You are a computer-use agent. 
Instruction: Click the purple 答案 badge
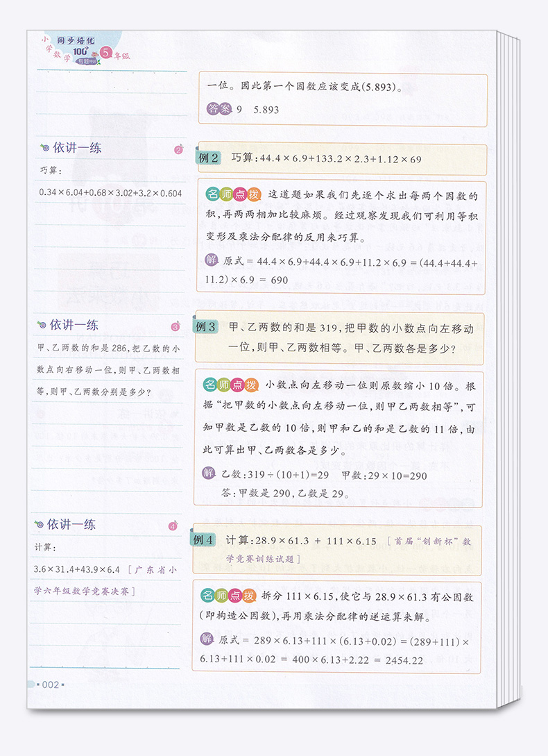click(219, 109)
